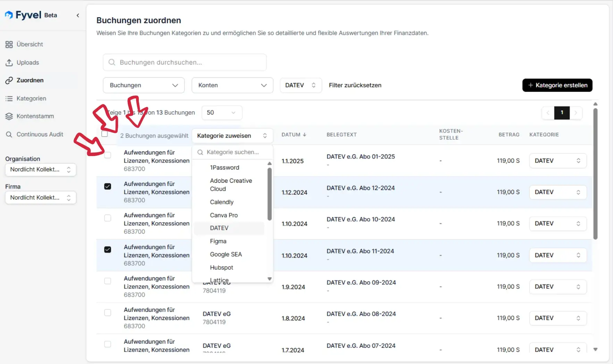This screenshot has width=613, height=364.
Task: Click the magnifier icon in Buchungen search
Action: click(112, 62)
